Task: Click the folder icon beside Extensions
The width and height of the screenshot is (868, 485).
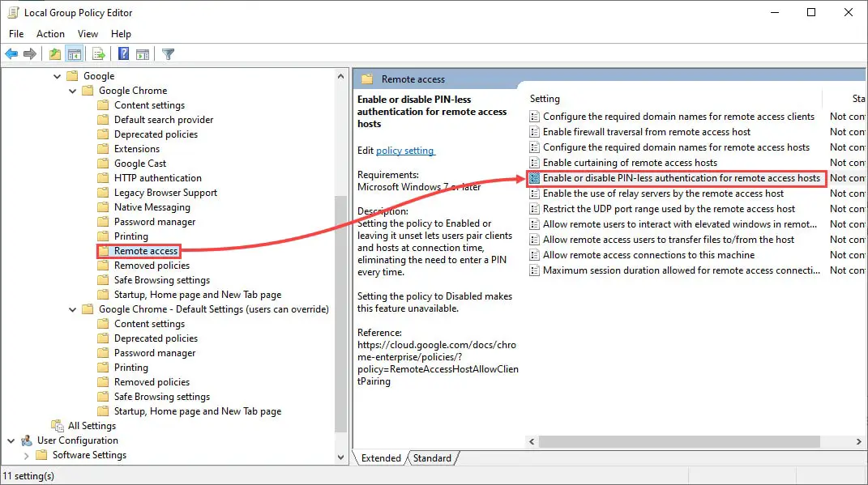Action: tap(103, 148)
